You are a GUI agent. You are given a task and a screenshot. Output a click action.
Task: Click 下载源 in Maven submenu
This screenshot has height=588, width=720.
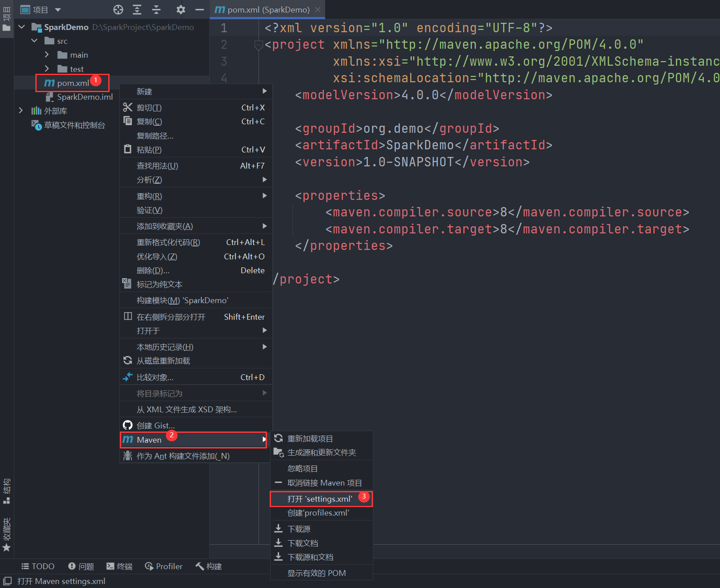tap(322, 529)
